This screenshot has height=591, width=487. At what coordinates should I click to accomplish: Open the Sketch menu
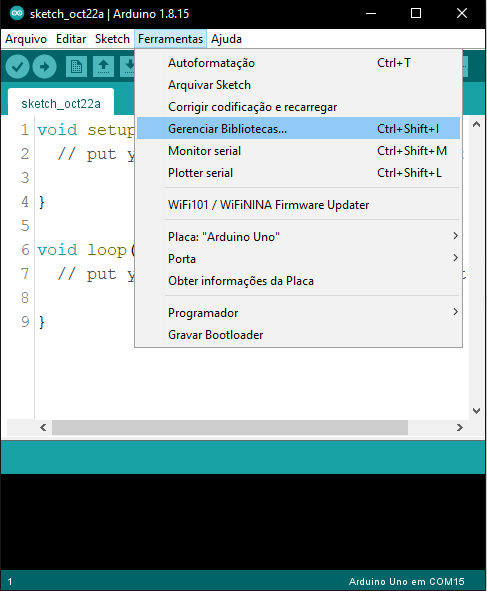[x=112, y=39]
